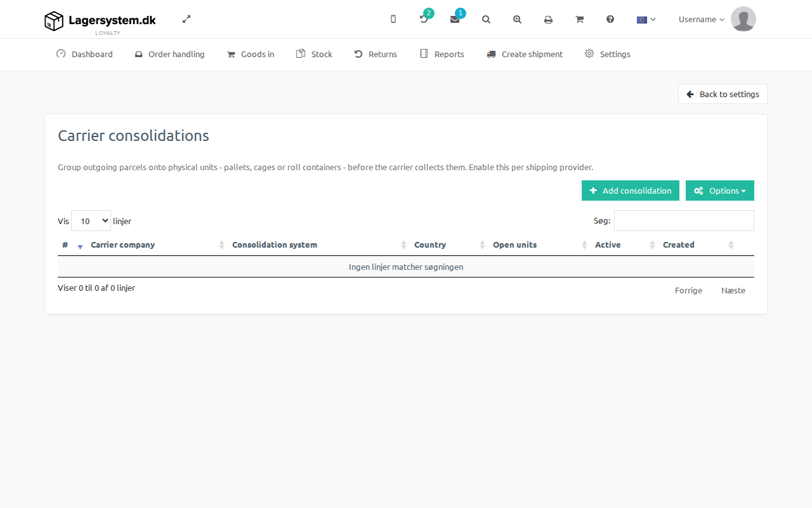Viewport: 812px width, 508px height.
Task: Sort table by the # column
Action: (x=72, y=245)
